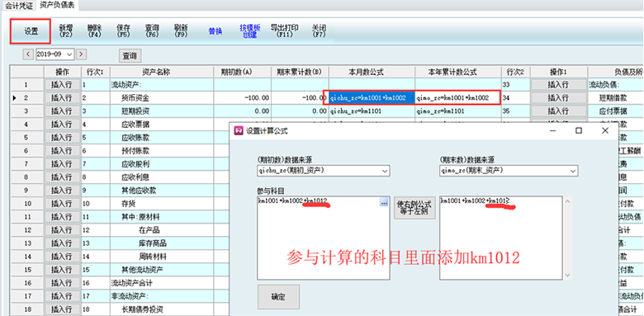
Task: Expand the (期初数)数据来源 combo box
Action: click(x=323, y=170)
